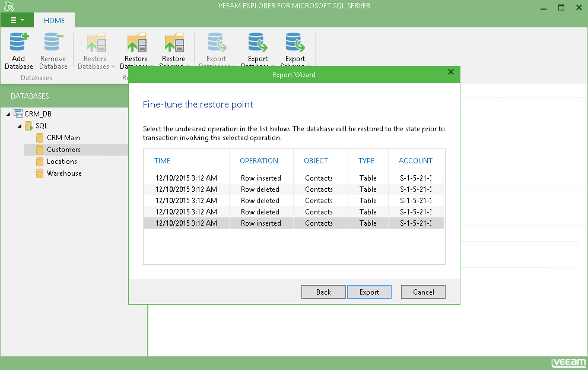The width and height of the screenshot is (588, 370).
Task: Select the first Row inserted operation
Action: coord(293,178)
